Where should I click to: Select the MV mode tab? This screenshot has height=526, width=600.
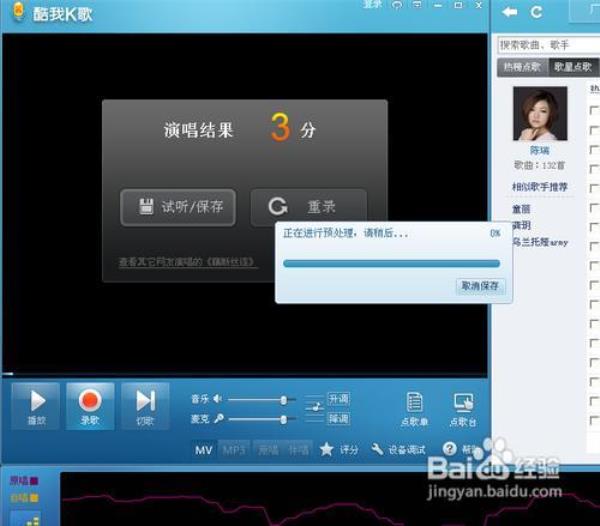point(204,450)
